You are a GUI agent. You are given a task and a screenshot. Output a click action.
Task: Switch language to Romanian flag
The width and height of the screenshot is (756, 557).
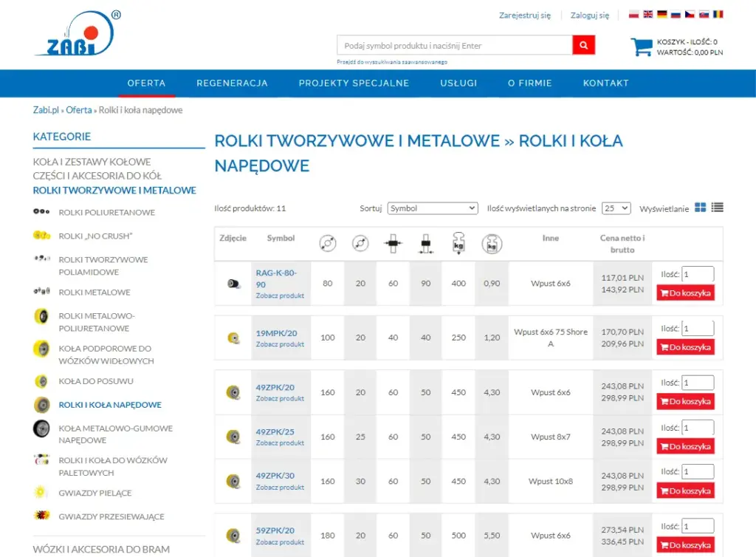718,15
